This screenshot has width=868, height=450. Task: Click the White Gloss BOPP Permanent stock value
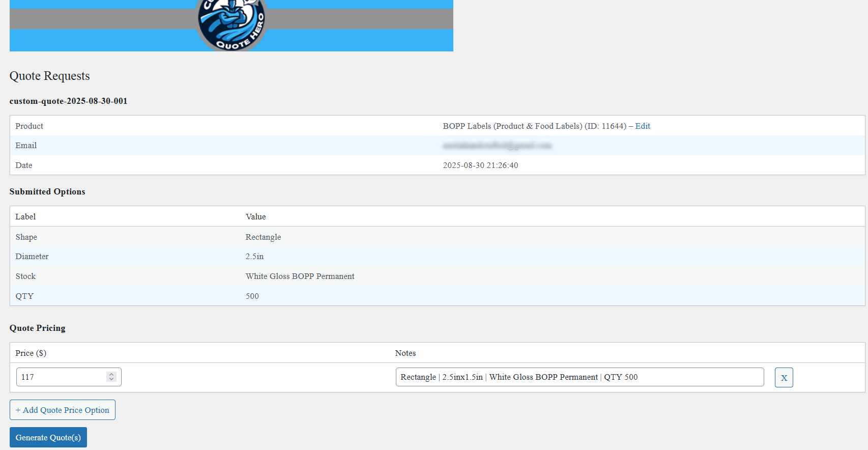pyautogui.click(x=300, y=276)
